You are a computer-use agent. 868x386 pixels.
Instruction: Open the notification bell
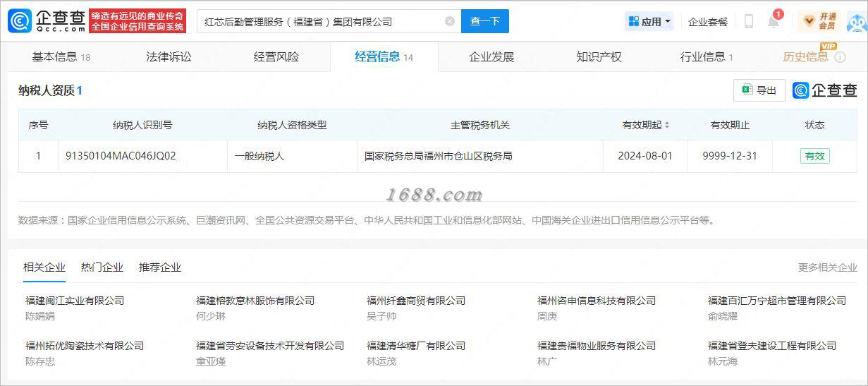774,21
